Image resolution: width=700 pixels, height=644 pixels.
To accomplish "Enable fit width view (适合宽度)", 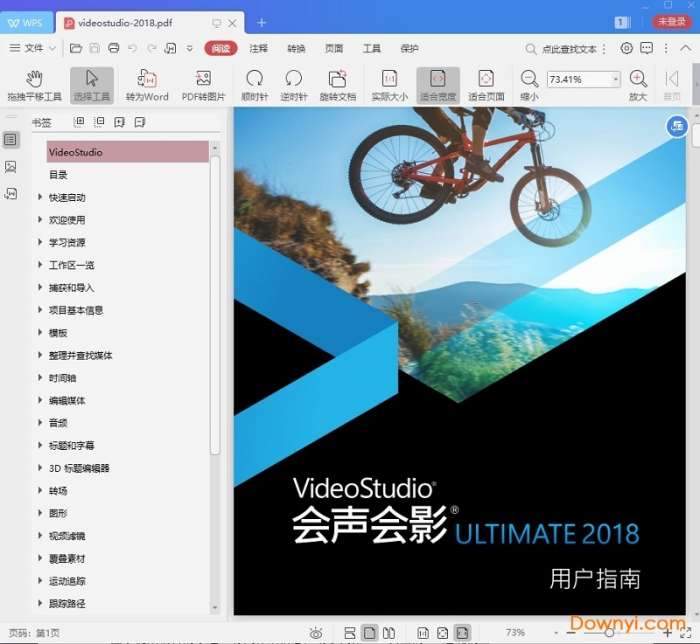I will click(x=438, y=85).
